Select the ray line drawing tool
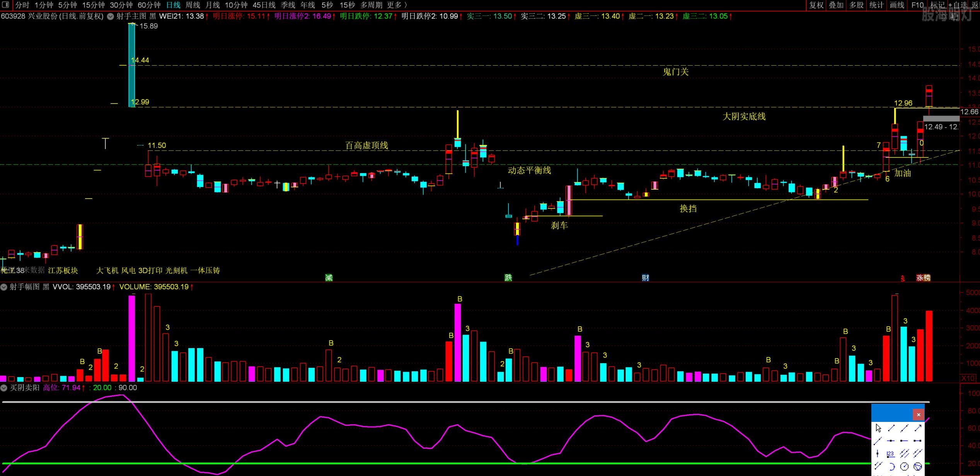This screenshot has width=980, height=476. pyautogui.click(x=878, y=440)
